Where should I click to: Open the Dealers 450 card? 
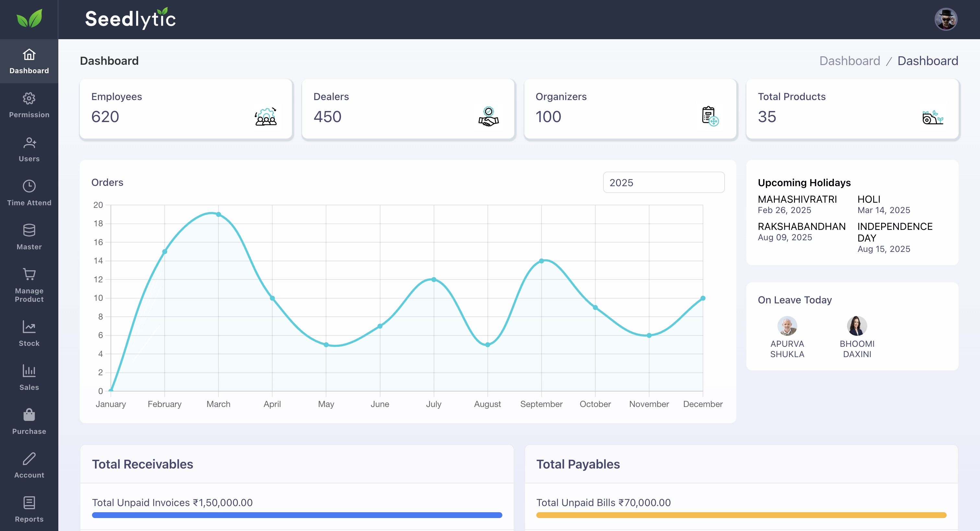coord(408,109)
